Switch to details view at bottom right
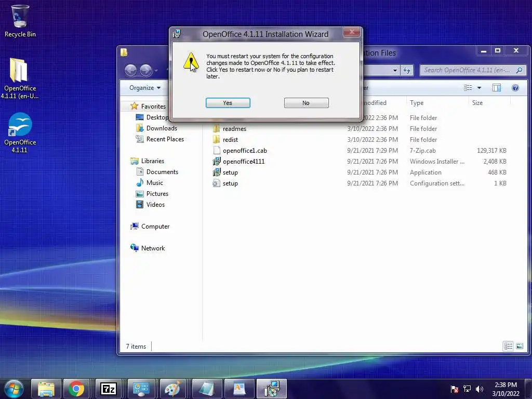Screen dimensions: 532x399 pos(508,346)
